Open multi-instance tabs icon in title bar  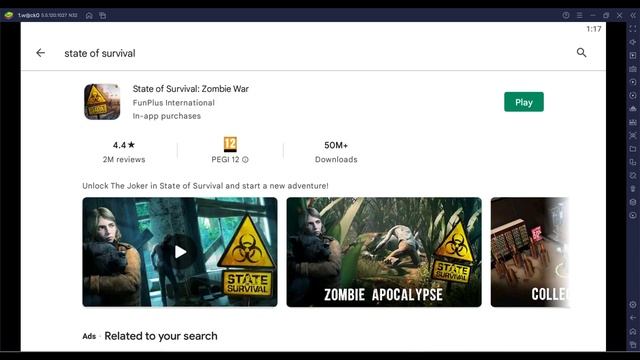[x=102, y=16]
